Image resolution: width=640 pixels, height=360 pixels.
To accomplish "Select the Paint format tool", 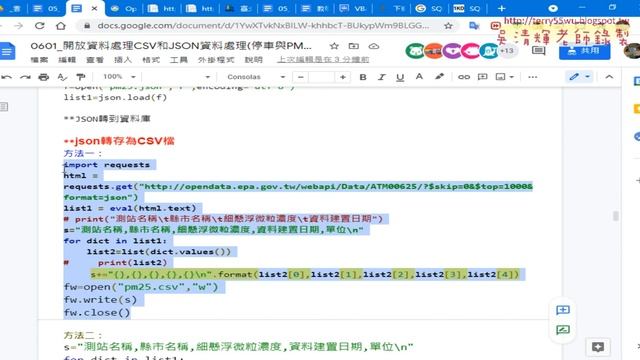I will 81,77.
